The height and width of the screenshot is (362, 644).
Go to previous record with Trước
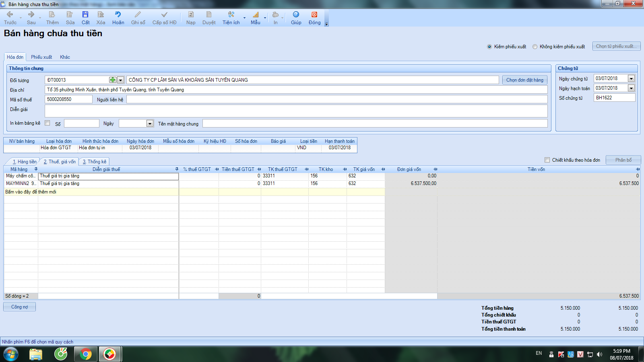10,18
